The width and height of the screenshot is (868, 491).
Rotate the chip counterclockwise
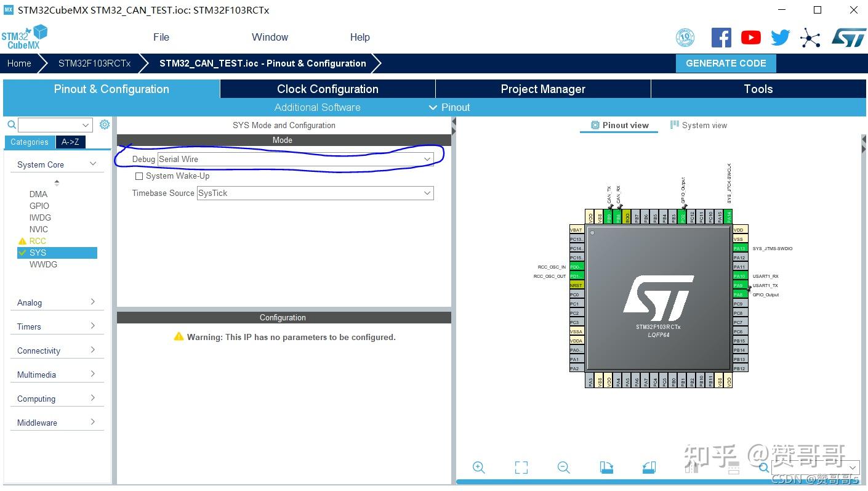point(648,467)
